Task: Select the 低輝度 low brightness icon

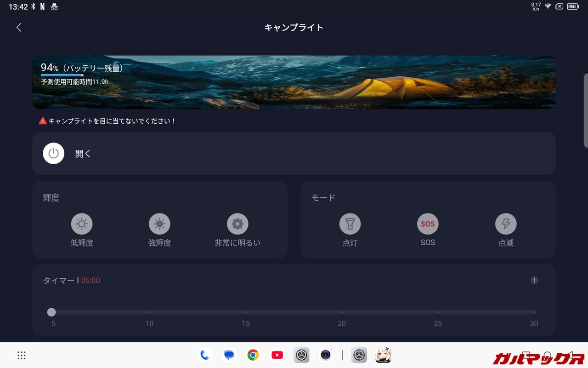Action: pos(82,224)
